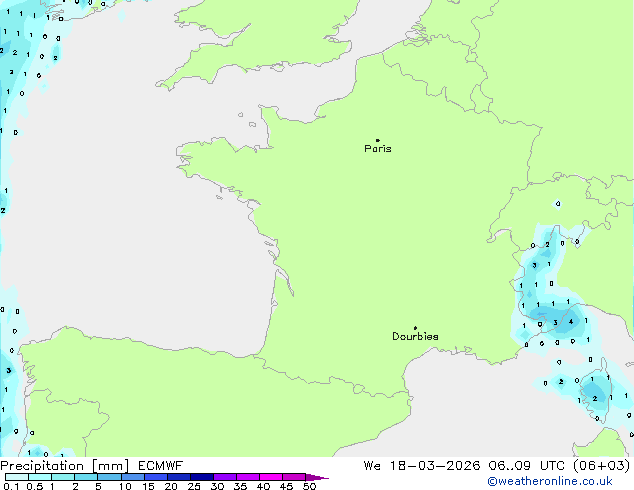
Task: Click the legend label '0.5'
Action: [x=35, y=486]
